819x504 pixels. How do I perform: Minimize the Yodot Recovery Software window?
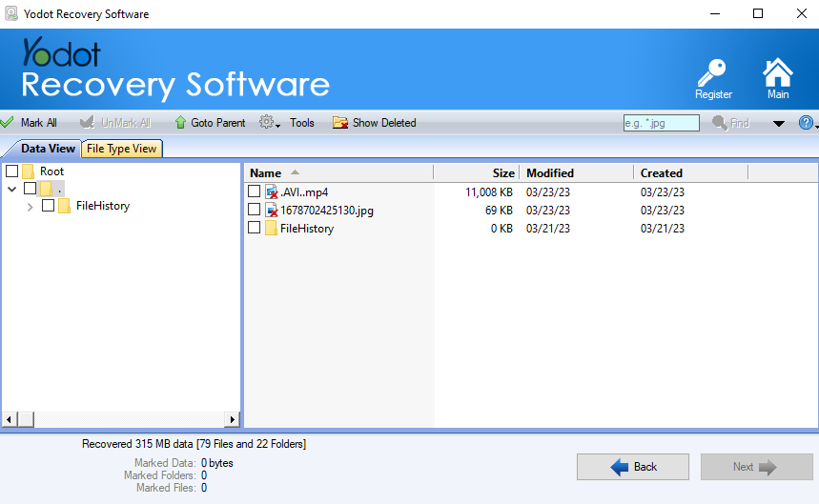pyautogui.click(x=714, y=13)
